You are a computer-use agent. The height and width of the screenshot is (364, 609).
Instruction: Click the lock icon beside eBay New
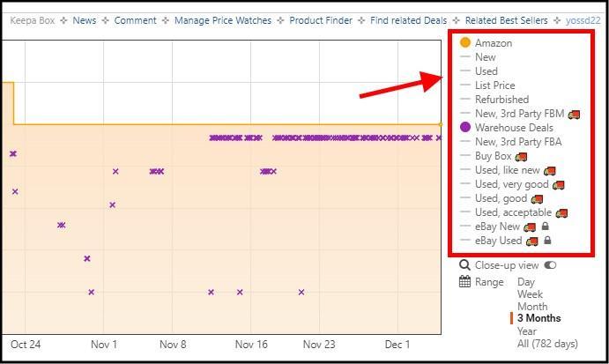[545, 227]
